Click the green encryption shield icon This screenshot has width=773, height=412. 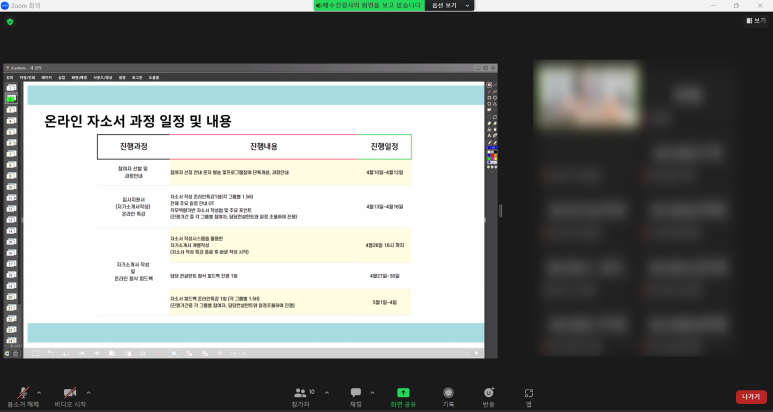(10, 21)
